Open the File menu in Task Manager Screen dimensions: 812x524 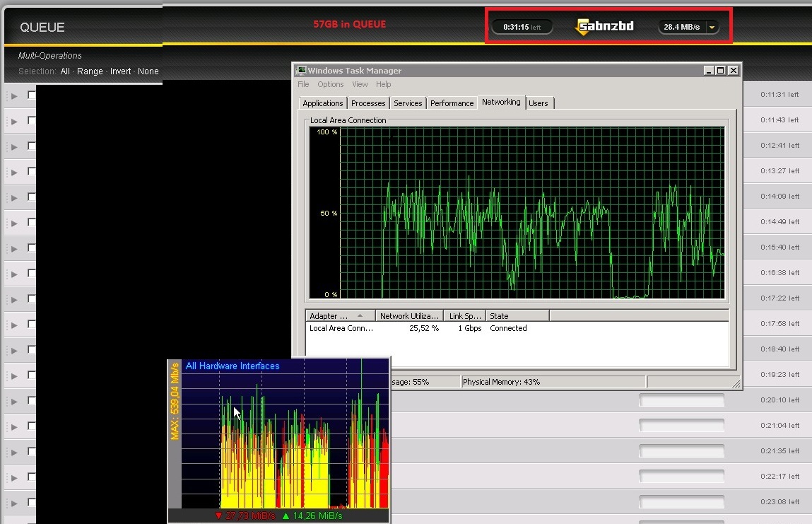303,84
